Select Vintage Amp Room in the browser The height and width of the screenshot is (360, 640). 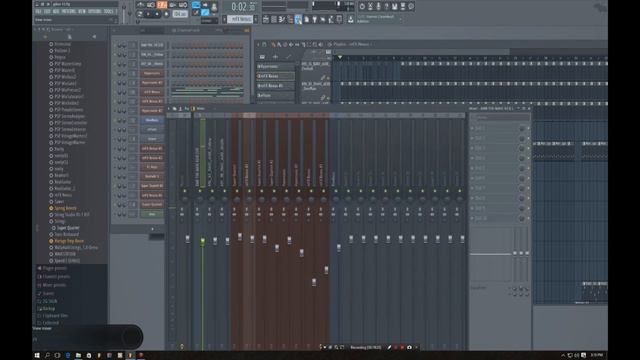coord(69,241)
